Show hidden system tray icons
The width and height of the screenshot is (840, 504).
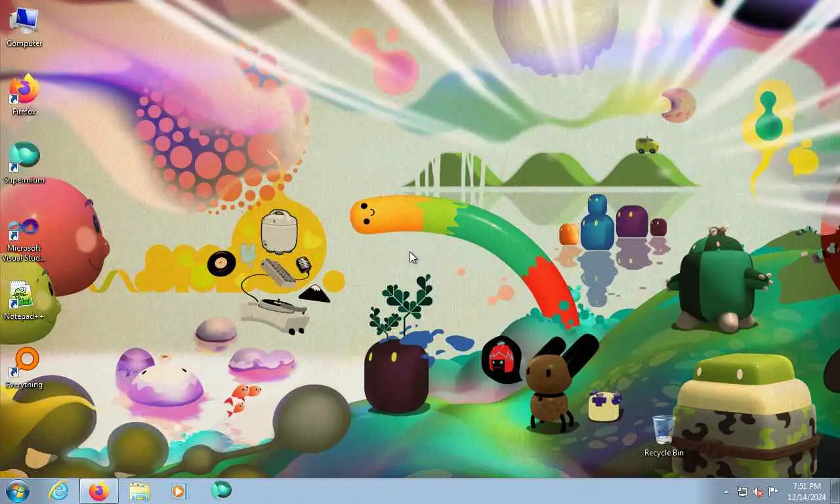tap(726, 492)
